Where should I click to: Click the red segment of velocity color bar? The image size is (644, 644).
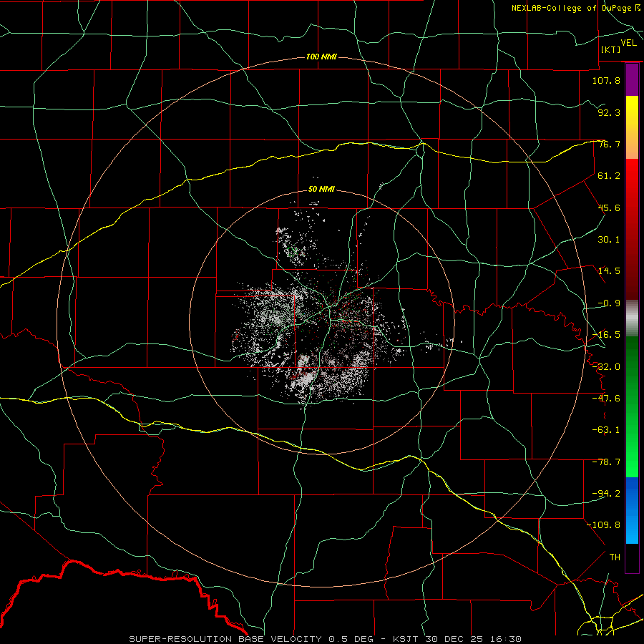(632, 229)
